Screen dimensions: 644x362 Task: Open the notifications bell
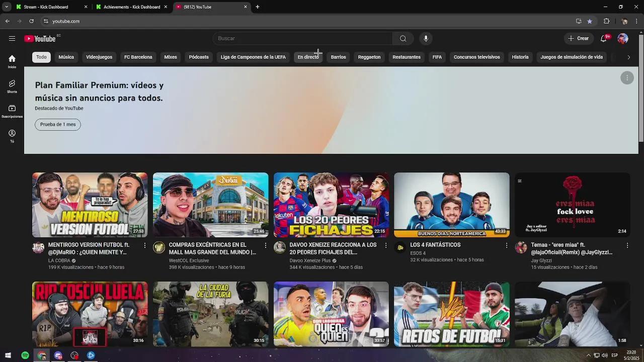tap(604, 39)
